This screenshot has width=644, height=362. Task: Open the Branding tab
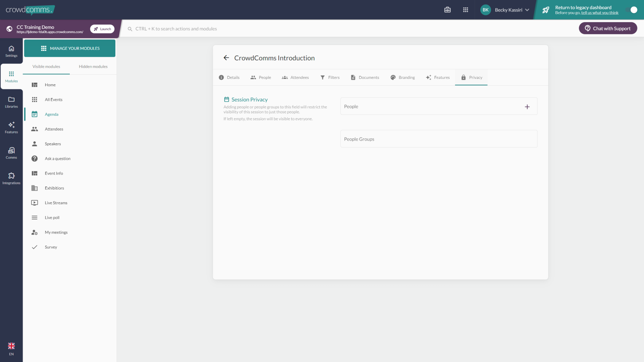402,77
